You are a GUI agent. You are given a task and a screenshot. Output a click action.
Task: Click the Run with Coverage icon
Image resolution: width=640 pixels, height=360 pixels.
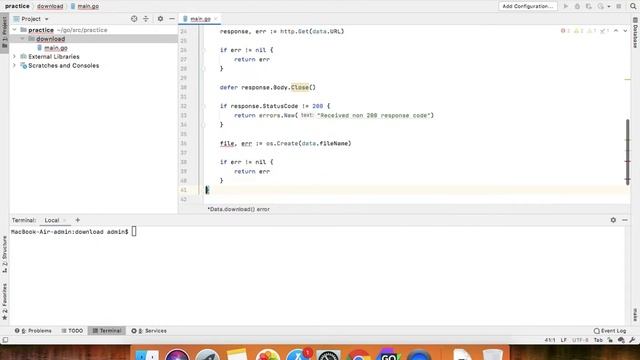click(589, 6)
